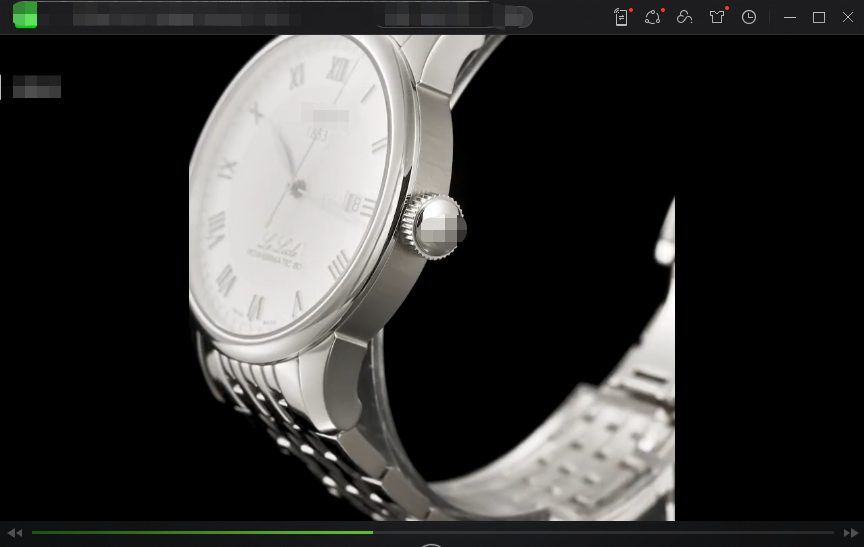
Task: Open the phone transfer icon in title bar
Action: pyautogui.click(x=621, y=17)
